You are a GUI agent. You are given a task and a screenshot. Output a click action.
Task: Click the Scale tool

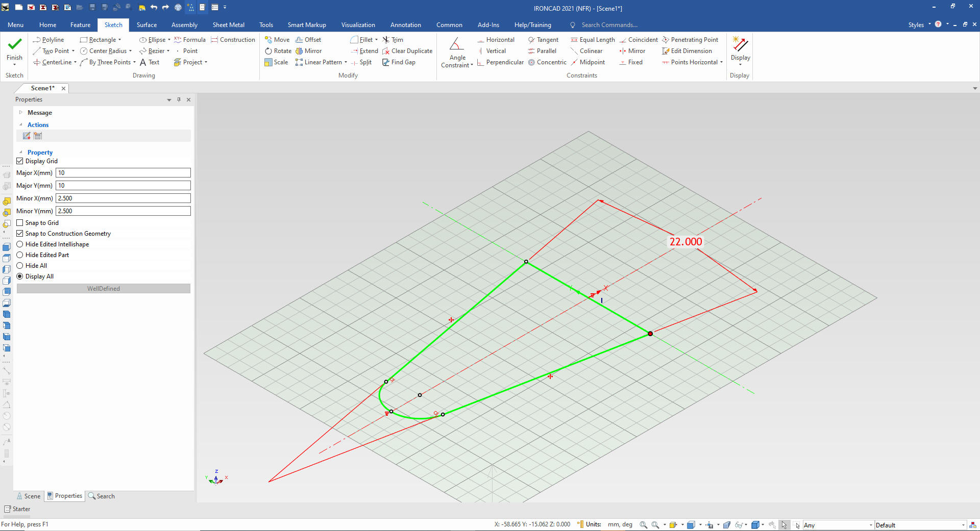coord(276,62)
